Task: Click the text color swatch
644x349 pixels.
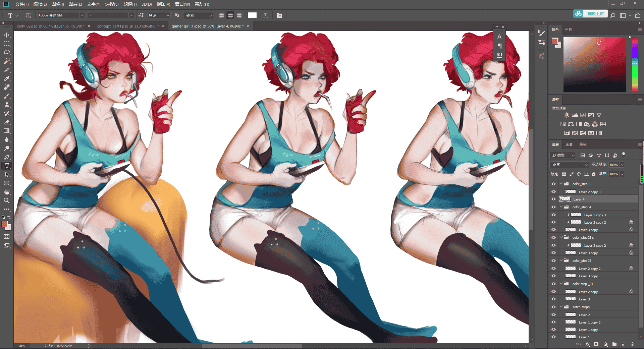Action: click(252, 15)
